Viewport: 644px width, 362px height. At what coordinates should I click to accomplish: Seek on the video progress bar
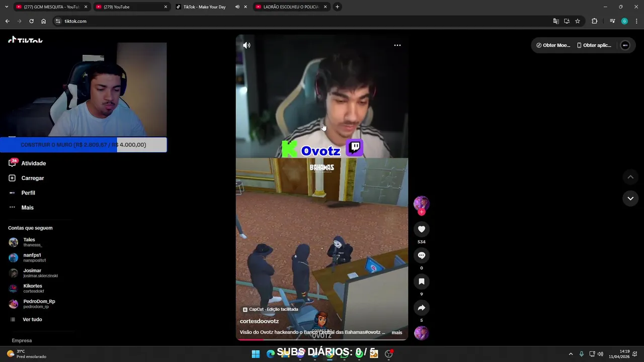click(322, 339)
